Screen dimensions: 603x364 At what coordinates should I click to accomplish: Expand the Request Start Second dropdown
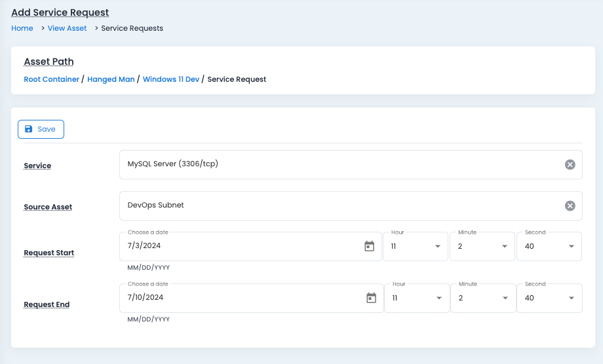click(x=549, y=246)
